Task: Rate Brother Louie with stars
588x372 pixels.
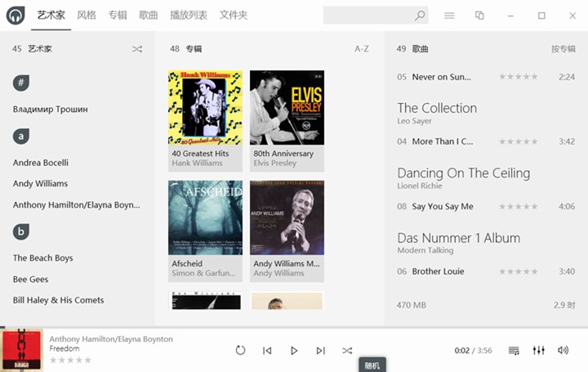Action: [519, 271]
